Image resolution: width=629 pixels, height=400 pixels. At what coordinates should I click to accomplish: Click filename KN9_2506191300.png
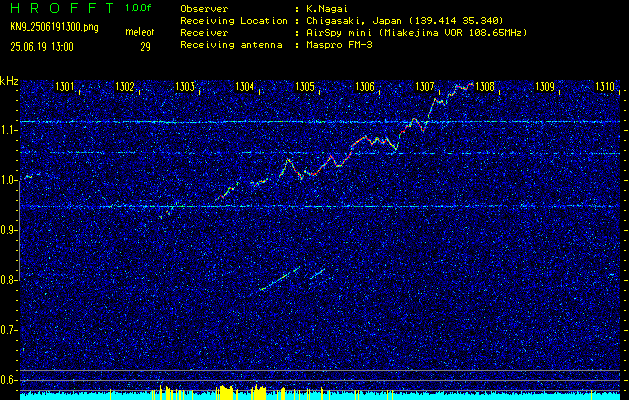coord(54,27)
